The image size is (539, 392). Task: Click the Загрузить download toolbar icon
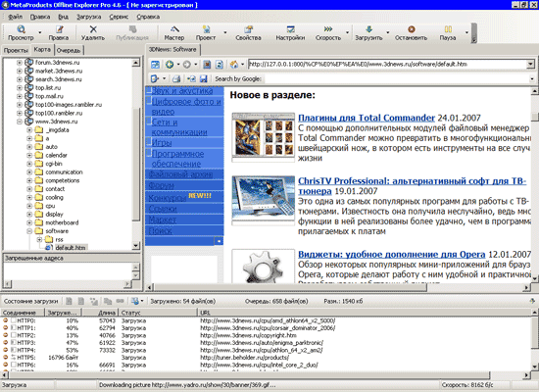(x=368, y=29)
